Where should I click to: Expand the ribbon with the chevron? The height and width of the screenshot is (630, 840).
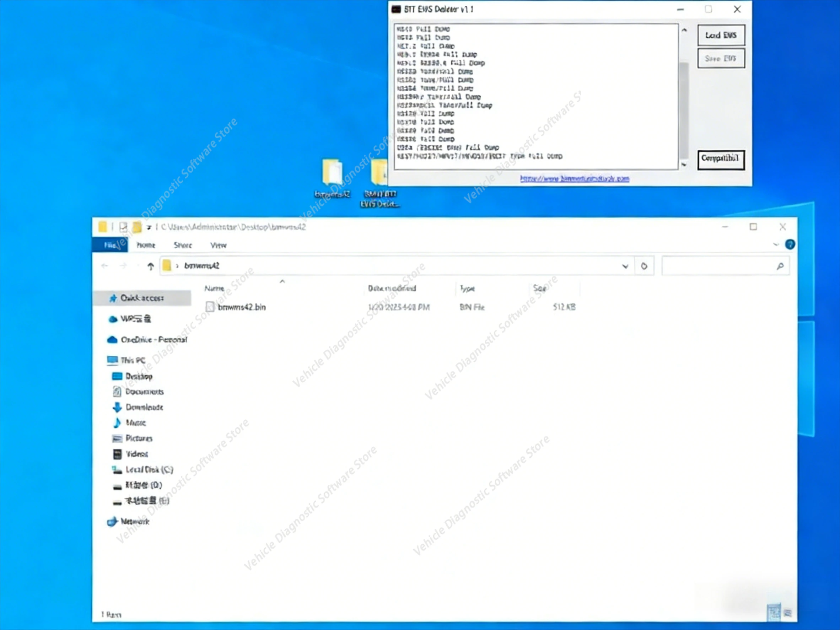pyautogui.click(x=775, y=244)
